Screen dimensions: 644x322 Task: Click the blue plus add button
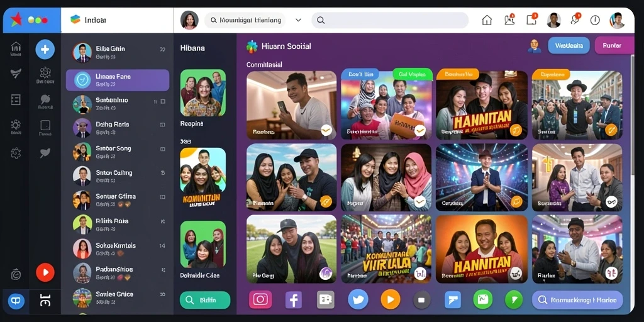(45, 50)
